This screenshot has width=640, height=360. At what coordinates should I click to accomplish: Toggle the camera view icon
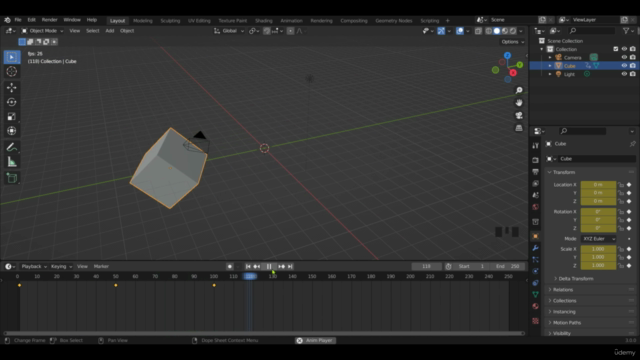(519, 116)
